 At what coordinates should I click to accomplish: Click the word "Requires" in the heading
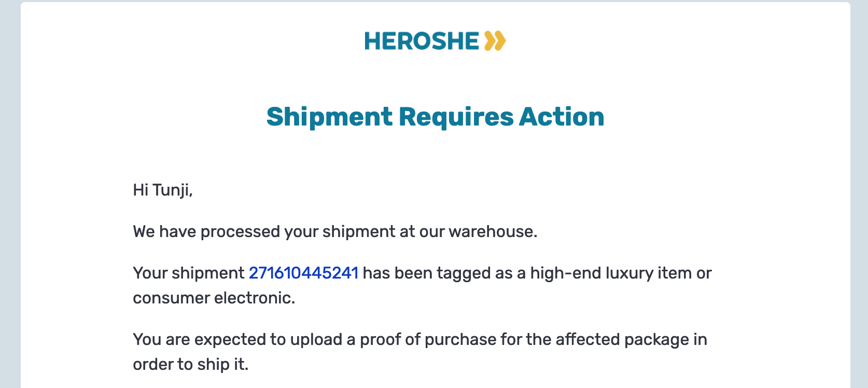pyautogui.click(x=456, y=117)
